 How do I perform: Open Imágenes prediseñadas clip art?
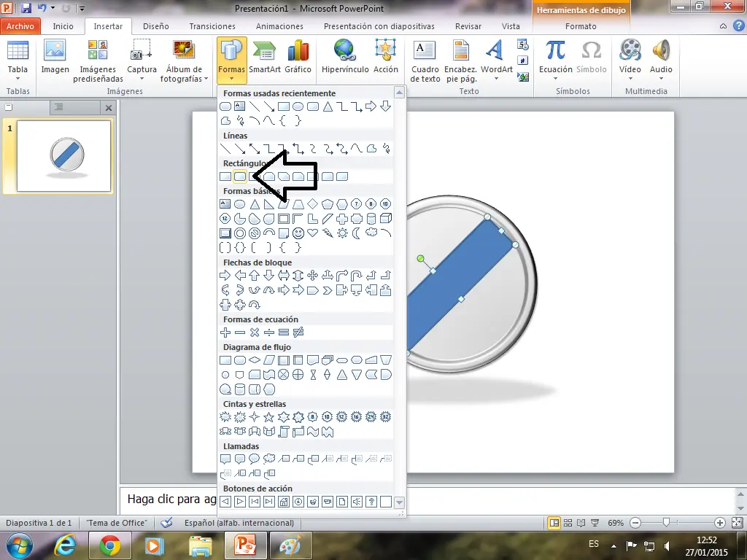pyautogui.click(x=98, y=61)
